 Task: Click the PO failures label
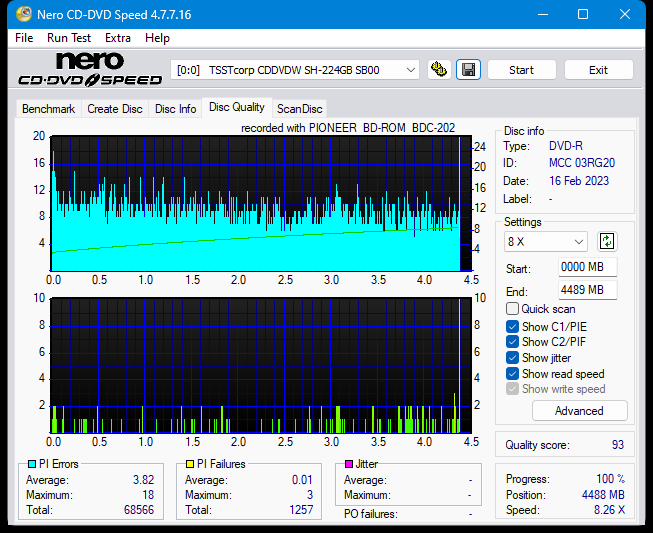tap(371, 514)
